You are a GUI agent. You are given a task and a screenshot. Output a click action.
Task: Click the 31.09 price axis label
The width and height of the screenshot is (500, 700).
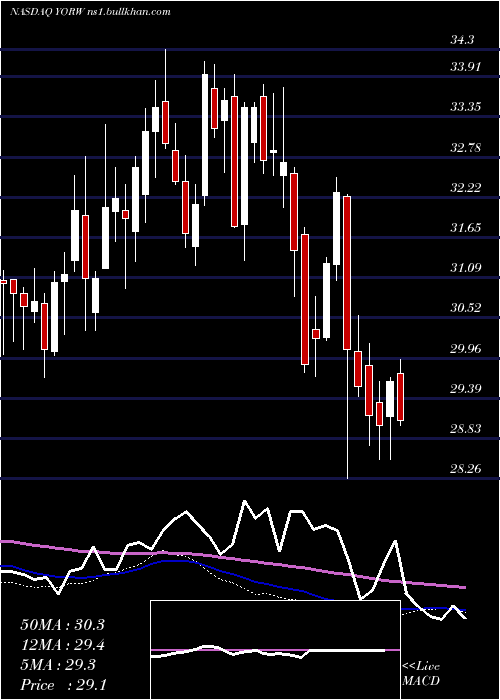pos(466,268)
